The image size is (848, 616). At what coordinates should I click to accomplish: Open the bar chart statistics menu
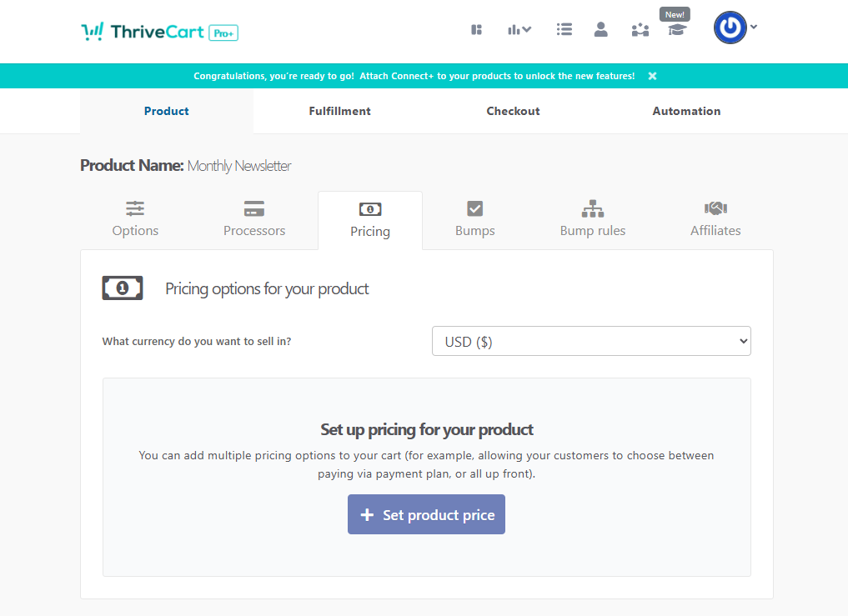[x=519, y=30]
